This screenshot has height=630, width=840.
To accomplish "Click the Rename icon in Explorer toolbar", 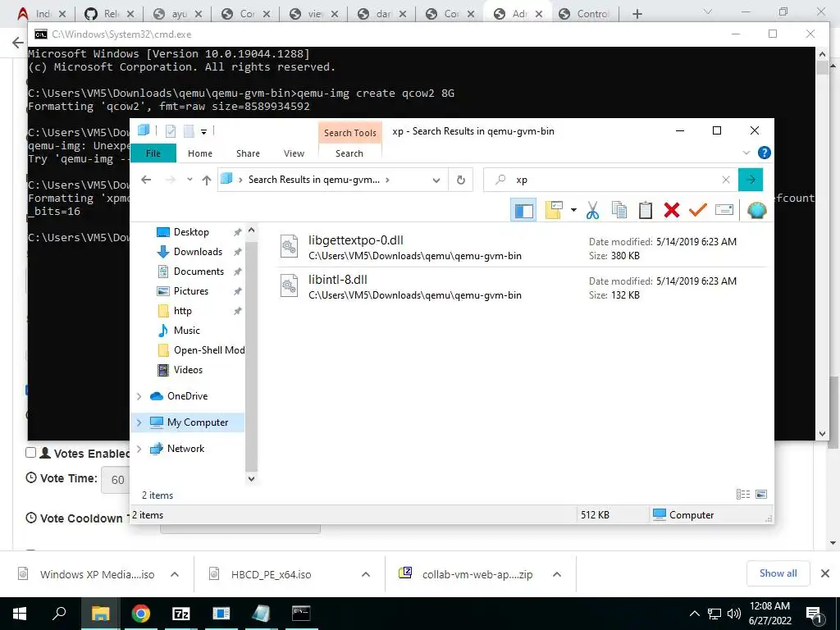I will (724, 209).
